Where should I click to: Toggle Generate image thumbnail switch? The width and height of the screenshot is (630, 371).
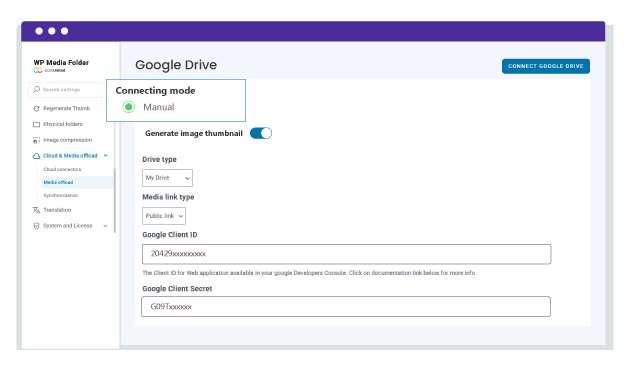click(261, 133)
